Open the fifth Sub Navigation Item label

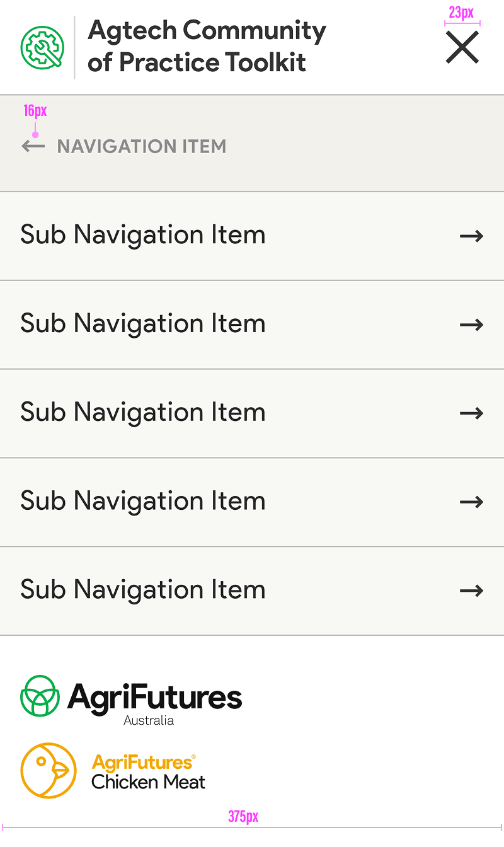click(x=143, y=590)
